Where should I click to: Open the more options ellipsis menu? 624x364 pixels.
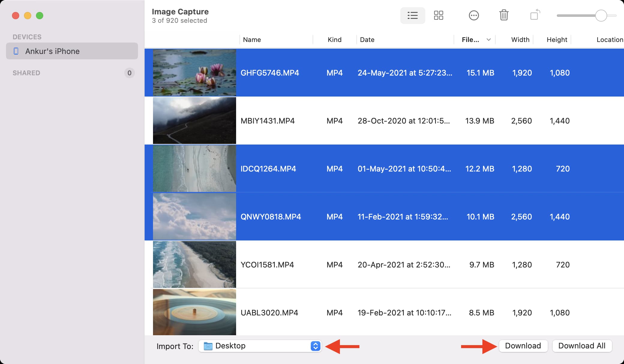tap(474, 15)
